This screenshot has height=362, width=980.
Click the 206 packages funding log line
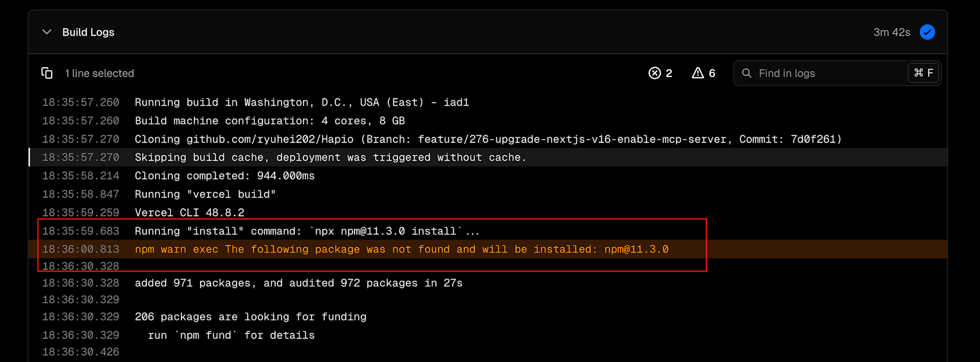(250, 317)
